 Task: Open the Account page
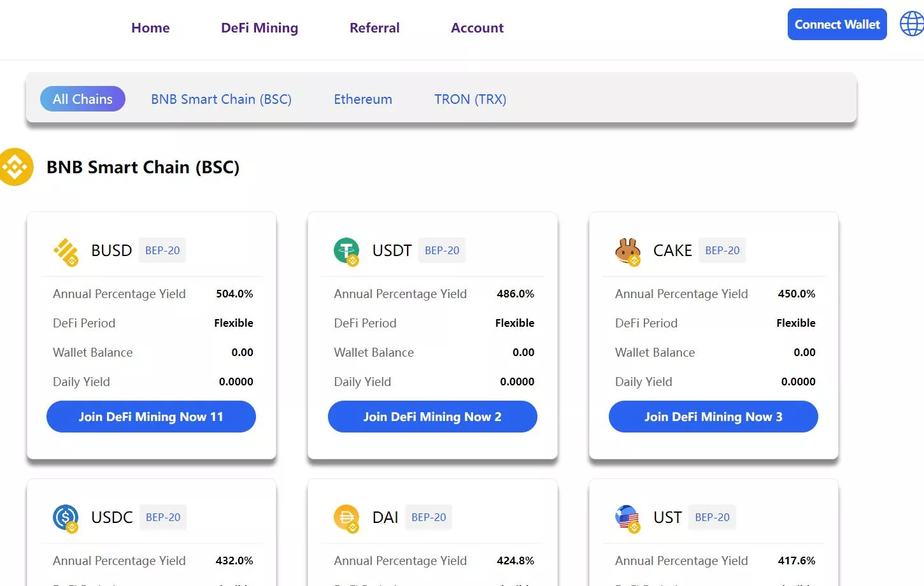477,28
